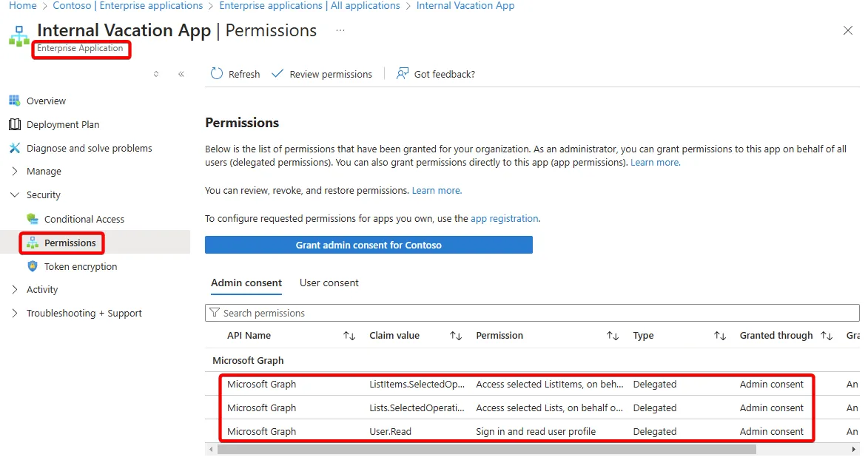Click Grant admin consent for Contoso button
Screen dimensions: 868x460
(x=369, y=245)
